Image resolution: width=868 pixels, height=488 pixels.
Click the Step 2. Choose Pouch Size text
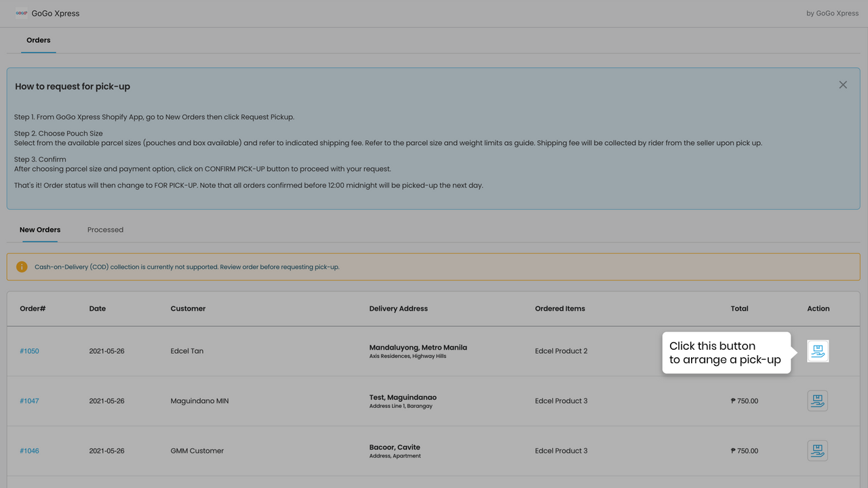point(58,134)
